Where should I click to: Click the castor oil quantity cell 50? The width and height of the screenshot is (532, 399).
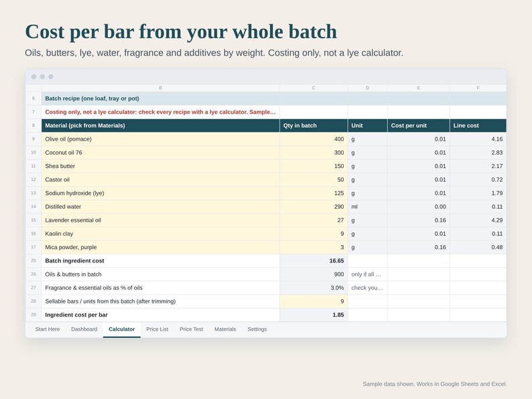pyautogui.click(x=314, y=179)
